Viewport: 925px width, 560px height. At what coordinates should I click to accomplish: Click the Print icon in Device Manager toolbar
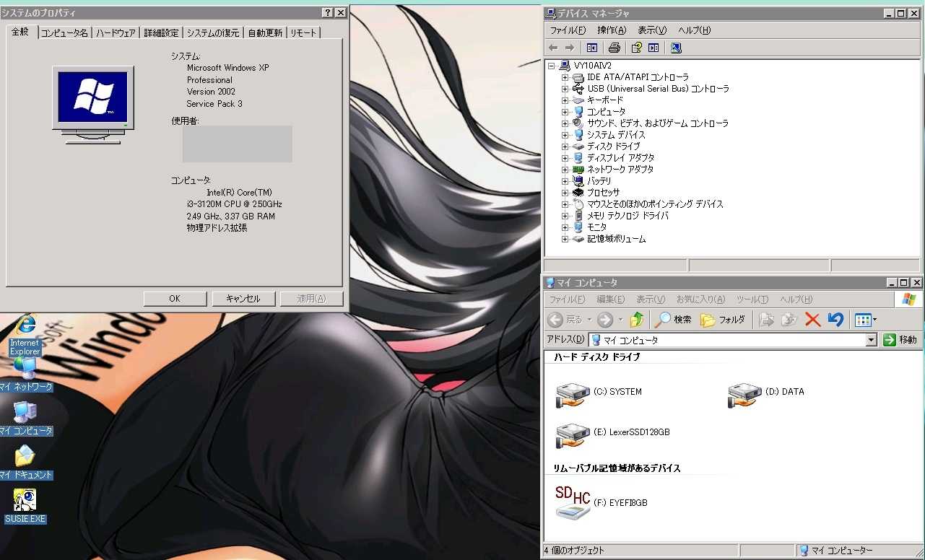pos(614,48)
